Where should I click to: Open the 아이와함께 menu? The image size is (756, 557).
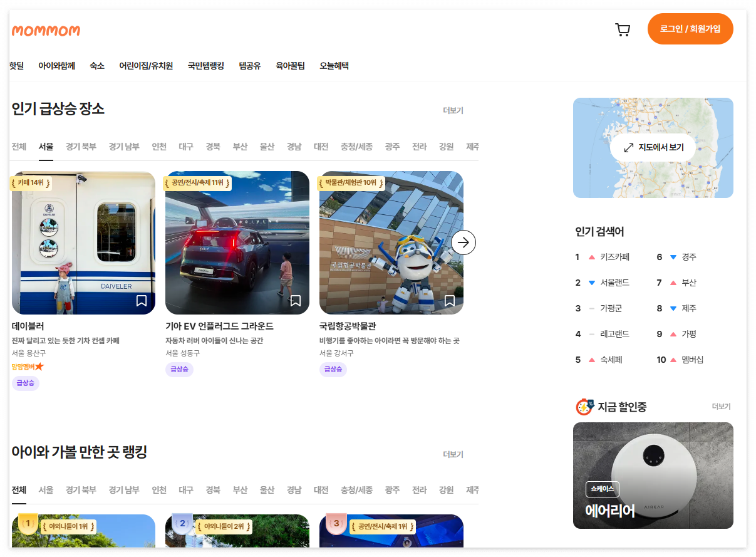click(56, 65)
